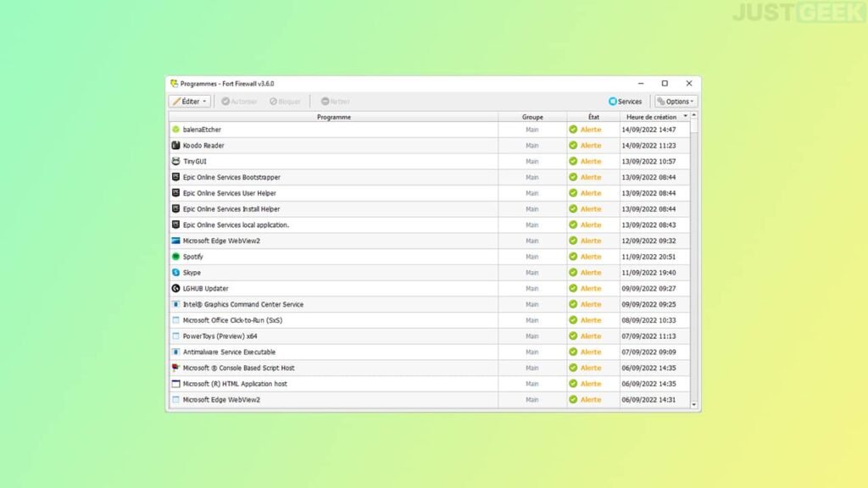Close the Fort Firewall Programmes window

pos(689,84)
